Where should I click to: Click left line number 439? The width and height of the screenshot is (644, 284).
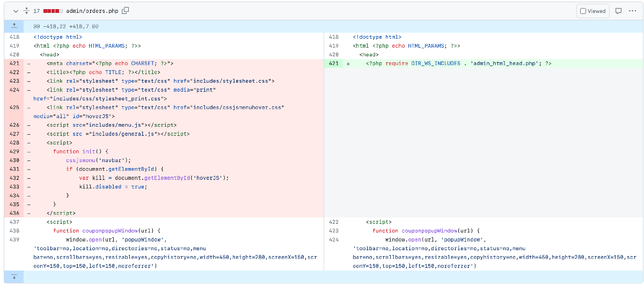pos(14,239)
